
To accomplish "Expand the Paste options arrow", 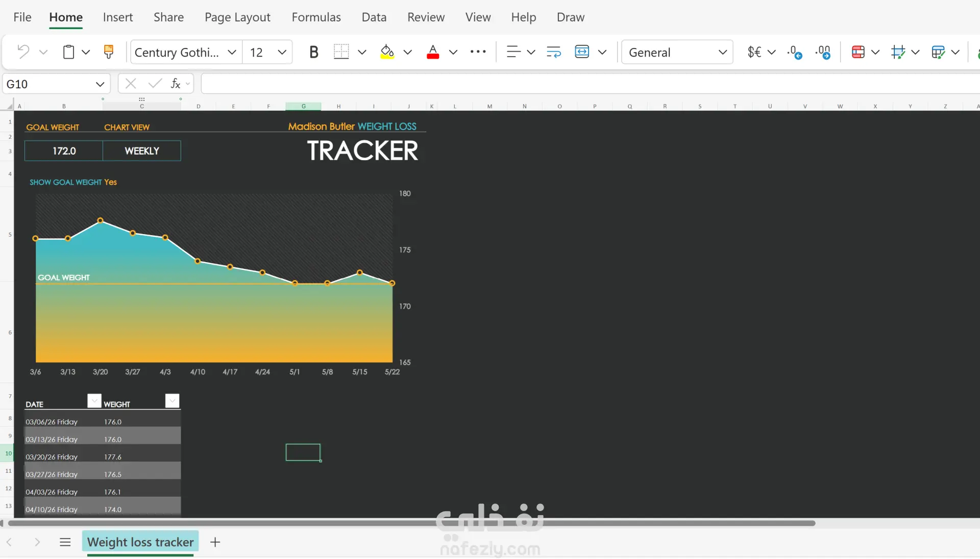I will coord(86,52).
